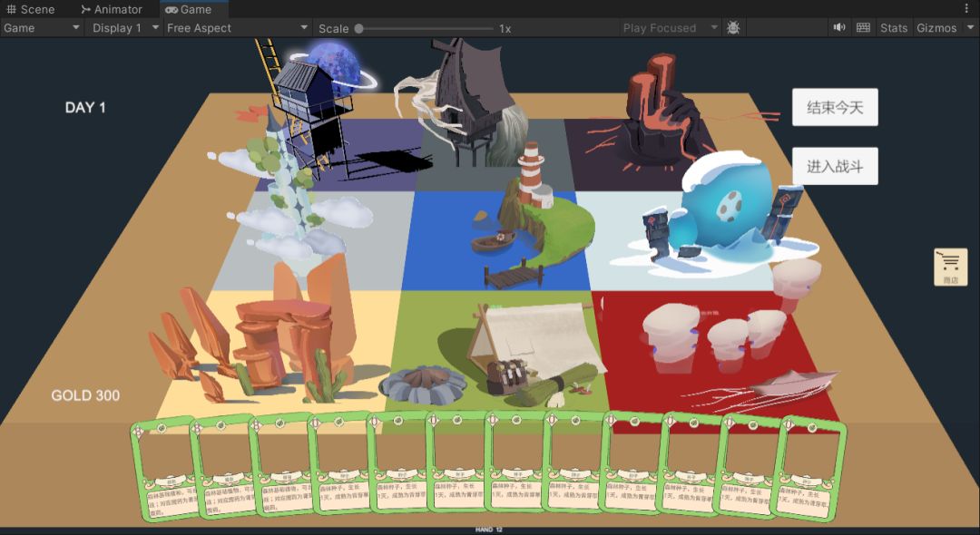Click the DAY 1 label
This screenshot has height=535, width=980.
(x=85, y=107)
